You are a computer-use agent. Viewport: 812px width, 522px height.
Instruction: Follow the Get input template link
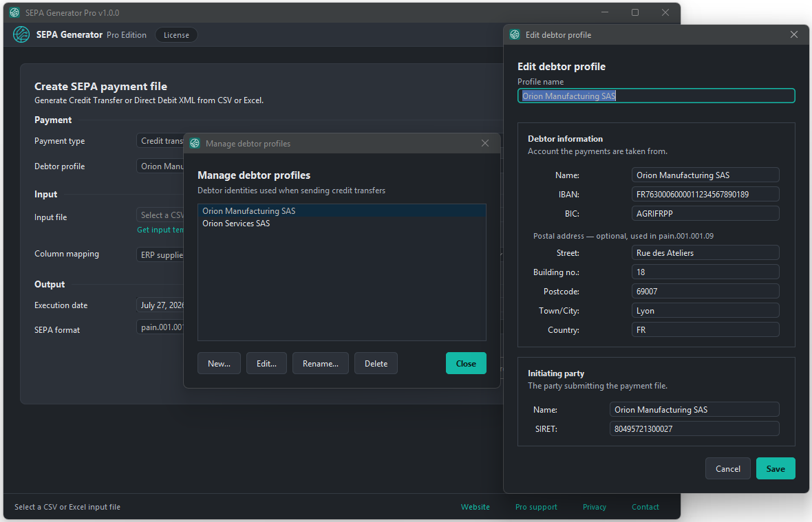160,230
